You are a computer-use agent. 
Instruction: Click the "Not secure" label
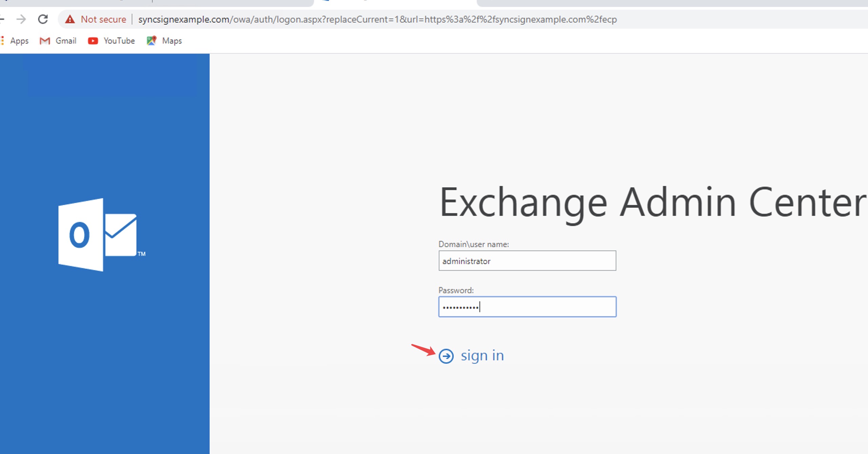103,19
